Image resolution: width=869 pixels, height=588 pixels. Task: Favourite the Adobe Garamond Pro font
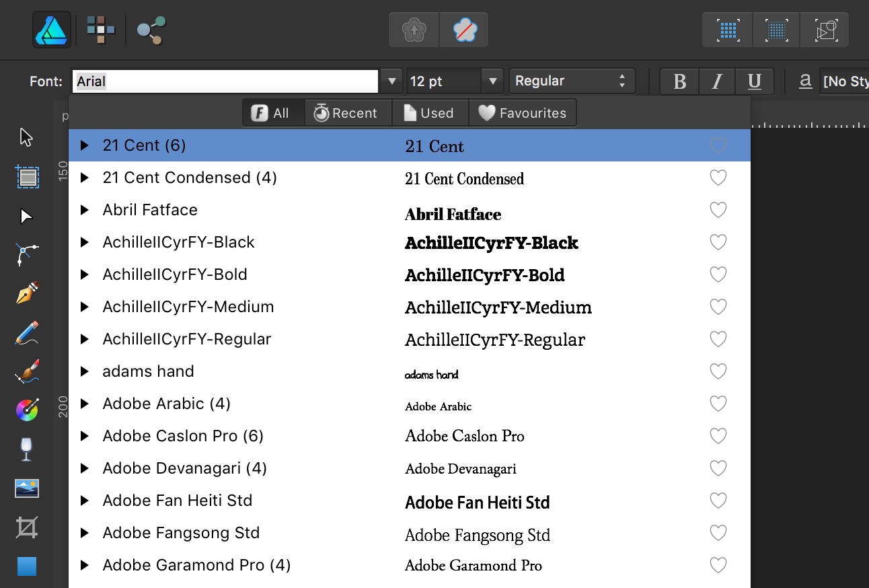718,565
